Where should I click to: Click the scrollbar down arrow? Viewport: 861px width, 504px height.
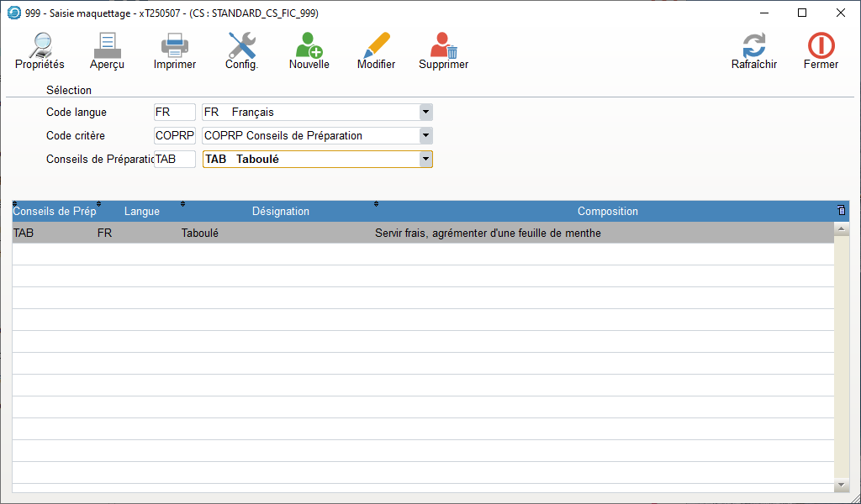tap(842, 486)
